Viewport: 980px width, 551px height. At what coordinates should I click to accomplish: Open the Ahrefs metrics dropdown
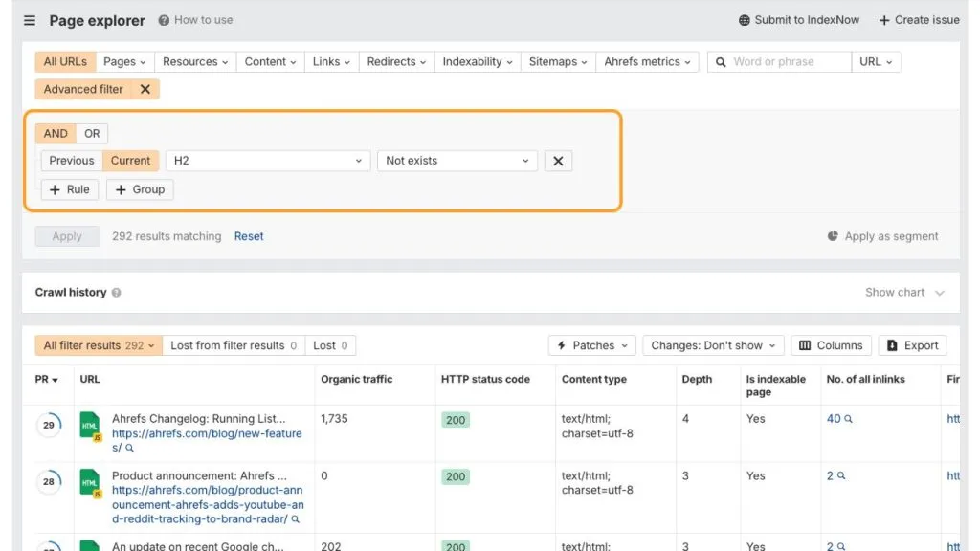647,62
